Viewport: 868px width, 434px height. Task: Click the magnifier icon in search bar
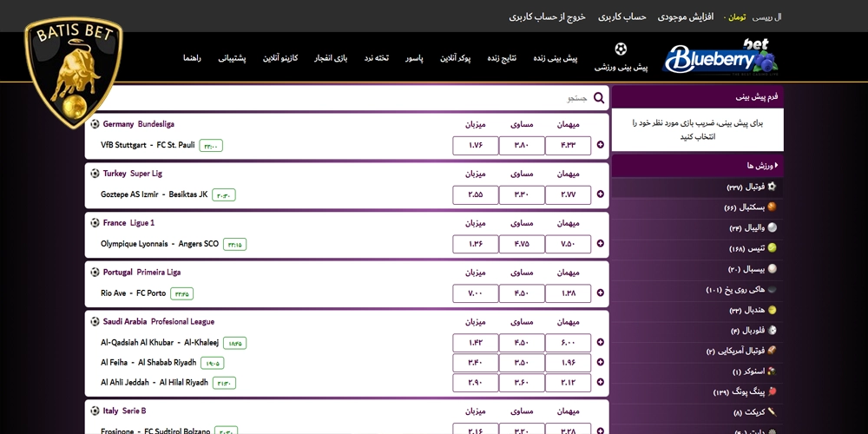point(598,98)
